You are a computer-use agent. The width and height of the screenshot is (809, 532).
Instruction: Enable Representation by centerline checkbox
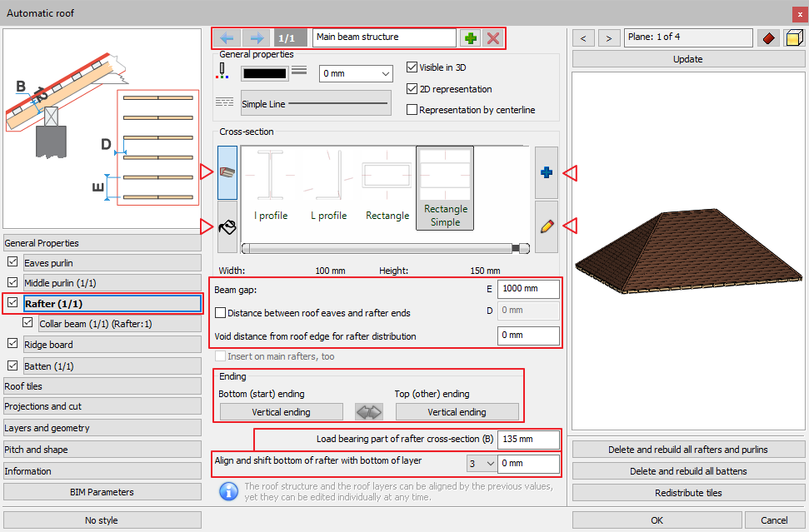412,110
